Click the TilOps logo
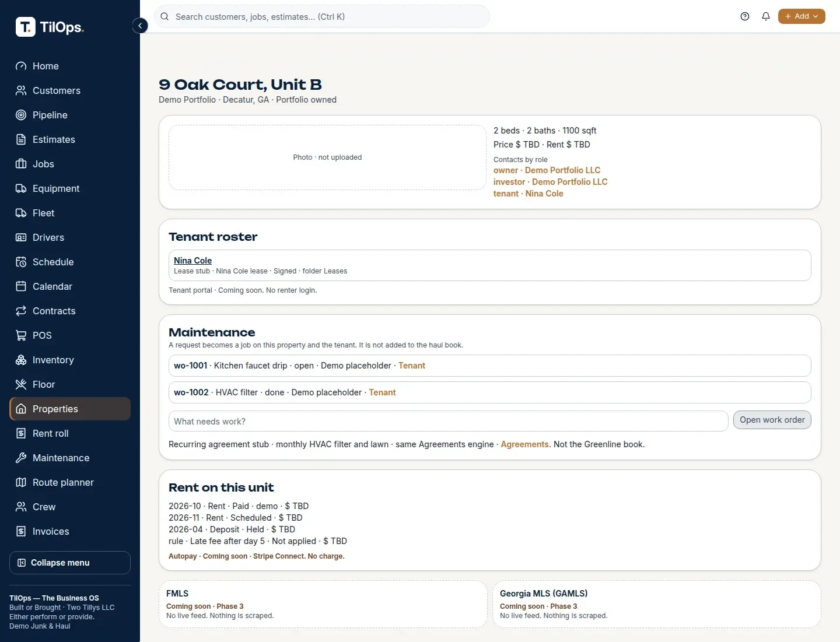The image size is (840, 642). [x=50, y=27]
